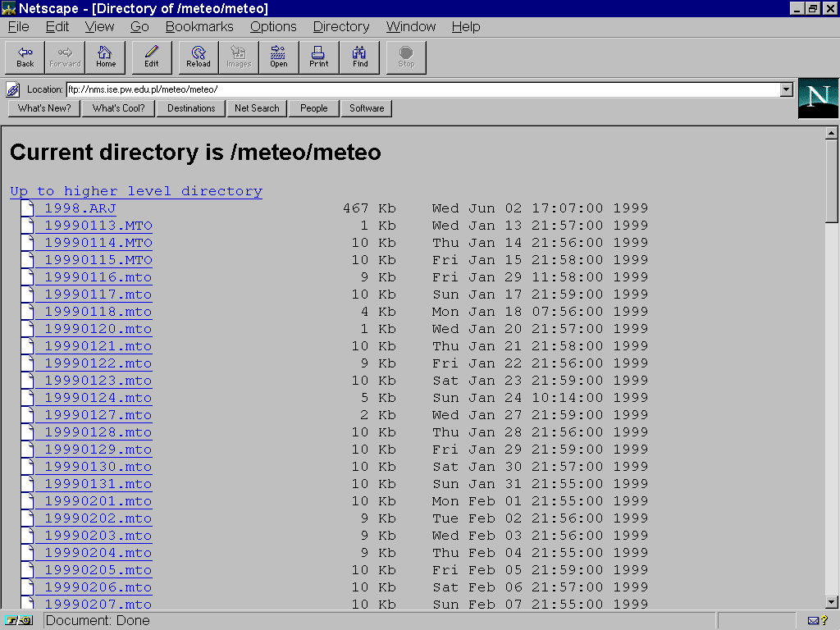Image resolution: width=840 pixels, height=630 pixels.
Task: Open the Options menu
Action: [273, 27]
